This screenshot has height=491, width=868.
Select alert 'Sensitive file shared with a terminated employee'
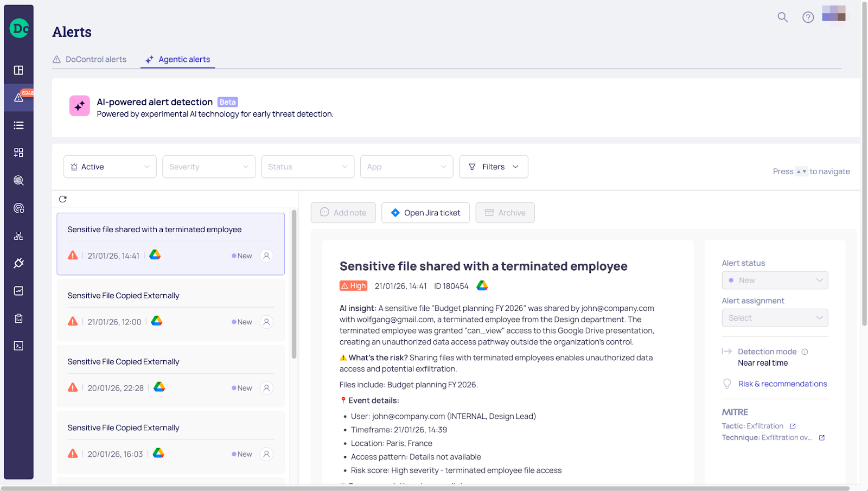pyautogui.click(x=171, y=244)
